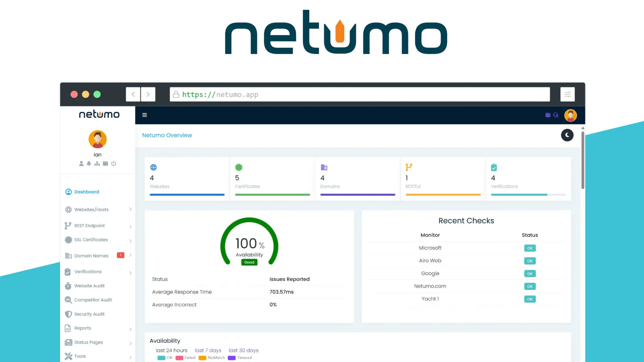Click Ian's profile picture in the sidebar
This screenshot has height=362, width=644.
point(98,139)
